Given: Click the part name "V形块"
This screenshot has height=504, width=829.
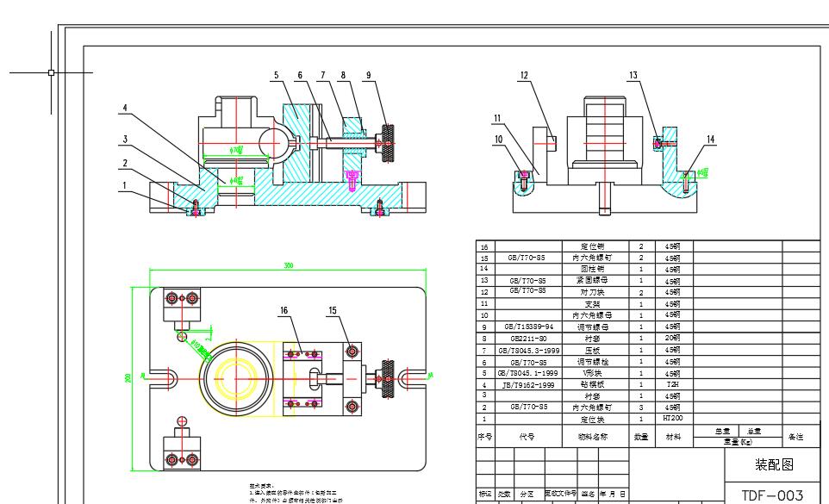Looking at the screenshot, I should [x=592, y=373].
